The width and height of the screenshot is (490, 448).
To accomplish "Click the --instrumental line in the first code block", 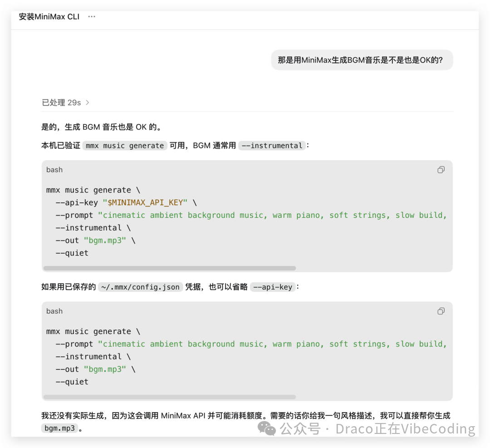I will tap(93, 228).
